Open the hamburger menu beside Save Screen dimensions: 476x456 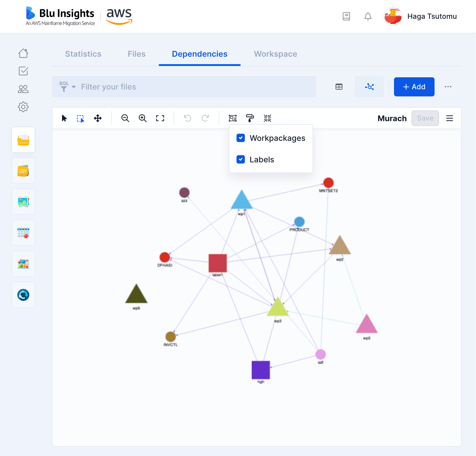pyautogui.click(x=450, y=118)
